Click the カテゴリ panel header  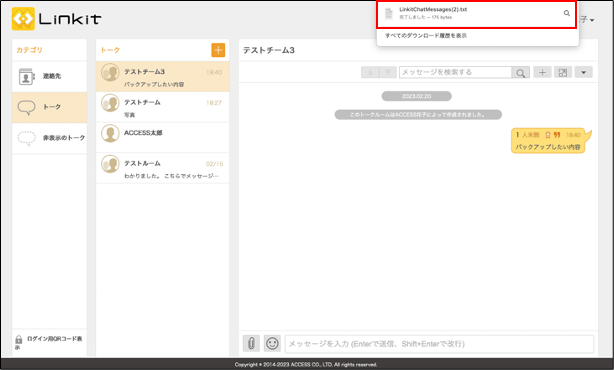pos(29,50)
